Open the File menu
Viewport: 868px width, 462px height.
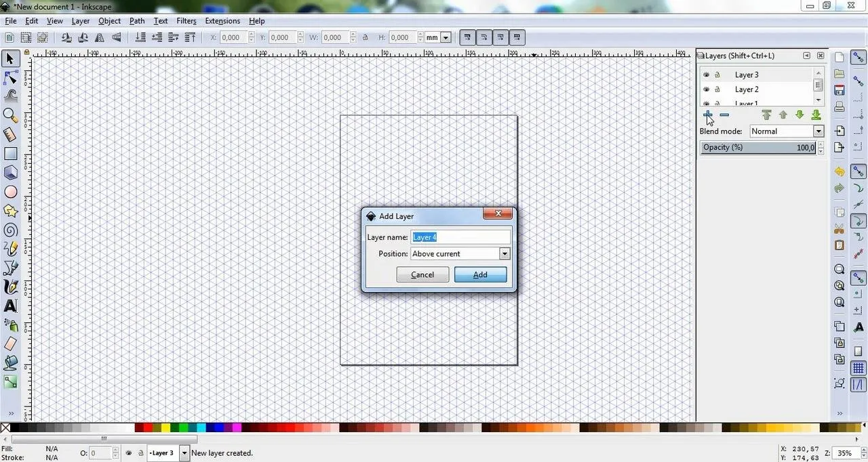click(x=11, y=21)
